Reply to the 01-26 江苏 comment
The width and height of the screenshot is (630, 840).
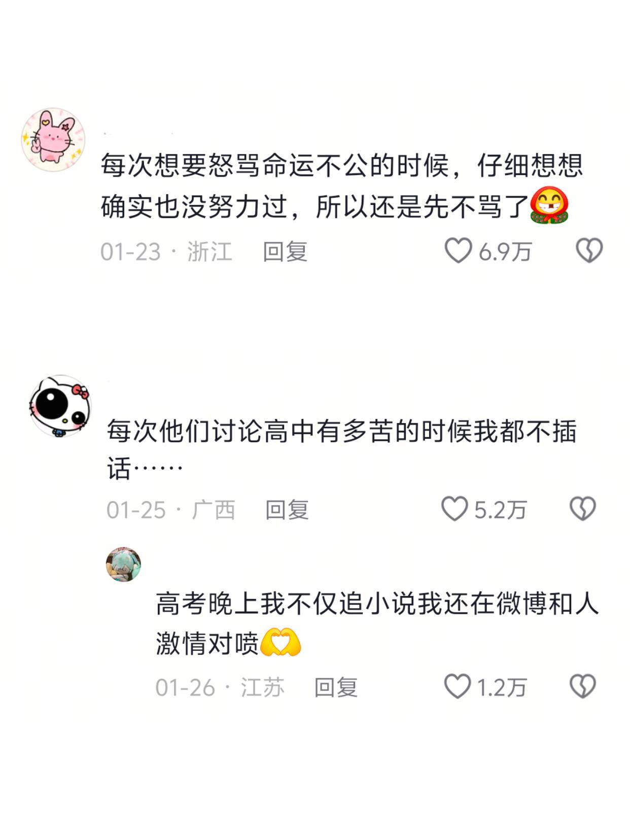336,687
